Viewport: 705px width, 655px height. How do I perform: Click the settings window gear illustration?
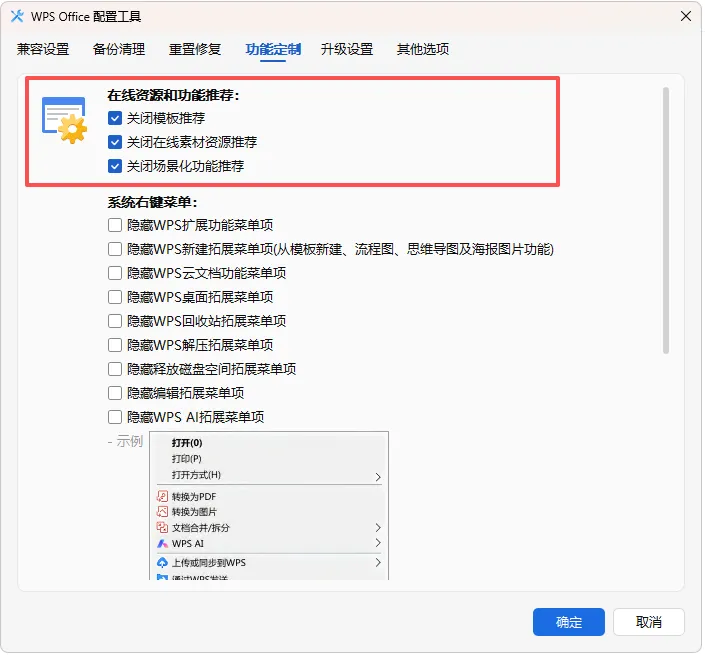coord(65,120)
